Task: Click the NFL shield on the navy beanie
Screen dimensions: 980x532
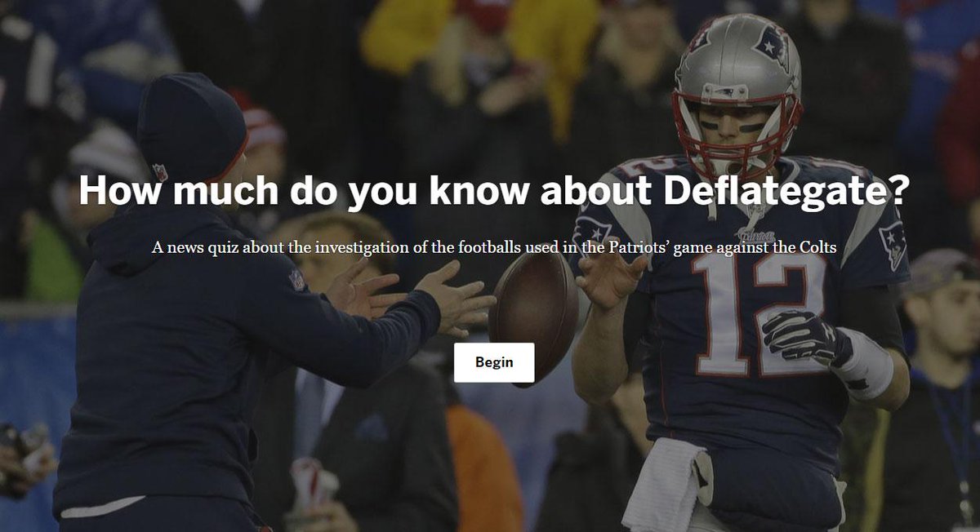Action: pyautogui.click(x=160, y=171)
